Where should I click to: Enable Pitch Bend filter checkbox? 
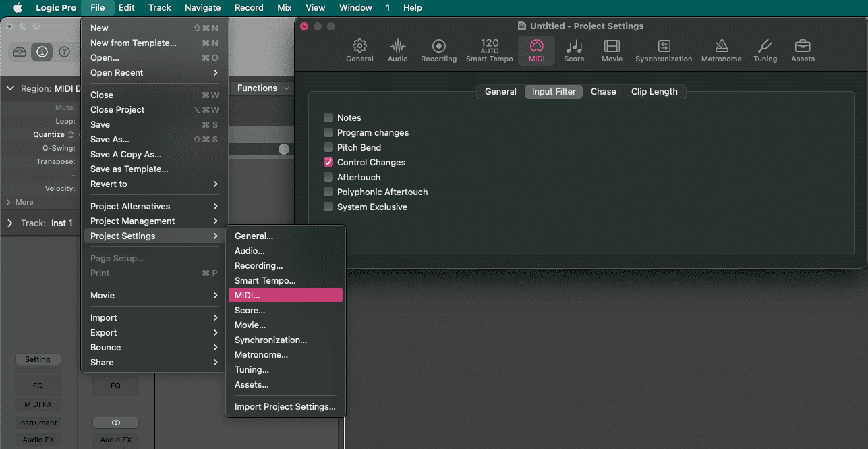point(328,147)
